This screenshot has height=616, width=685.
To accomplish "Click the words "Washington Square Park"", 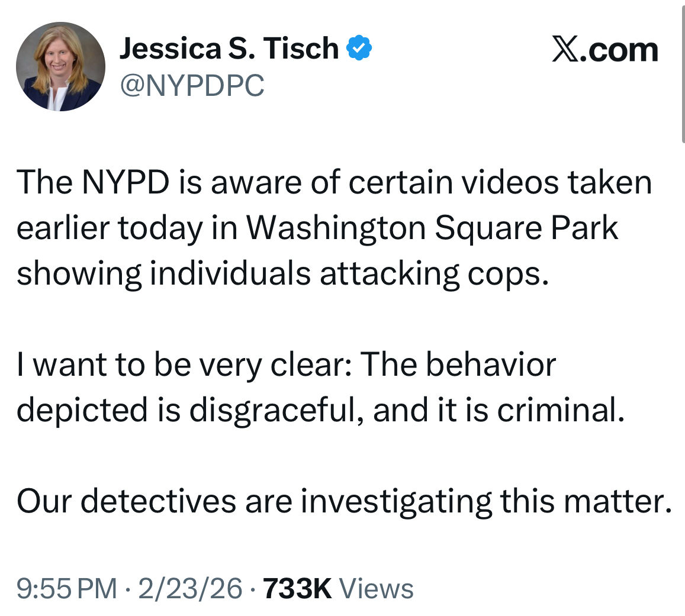I will click(x=432, y=228).
